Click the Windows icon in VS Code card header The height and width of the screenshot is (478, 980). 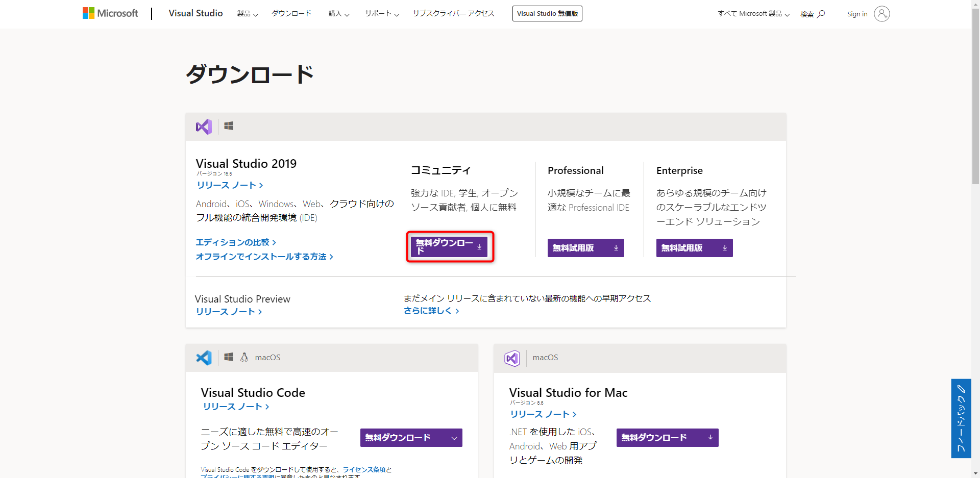229,357
